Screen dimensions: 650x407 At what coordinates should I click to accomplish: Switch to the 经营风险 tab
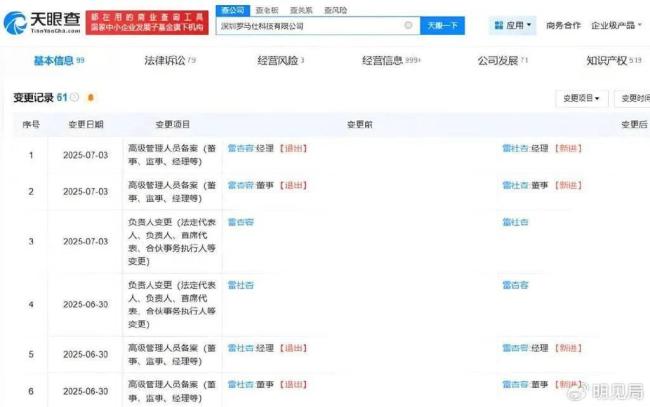[x=281, y=61]
